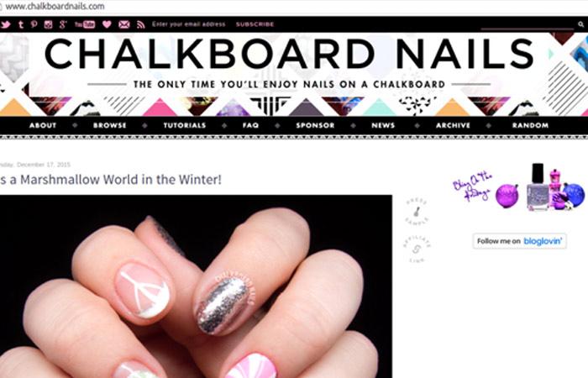Open the Instagram icon link
This screenshot has height=378, width=588.
(48, 24)
